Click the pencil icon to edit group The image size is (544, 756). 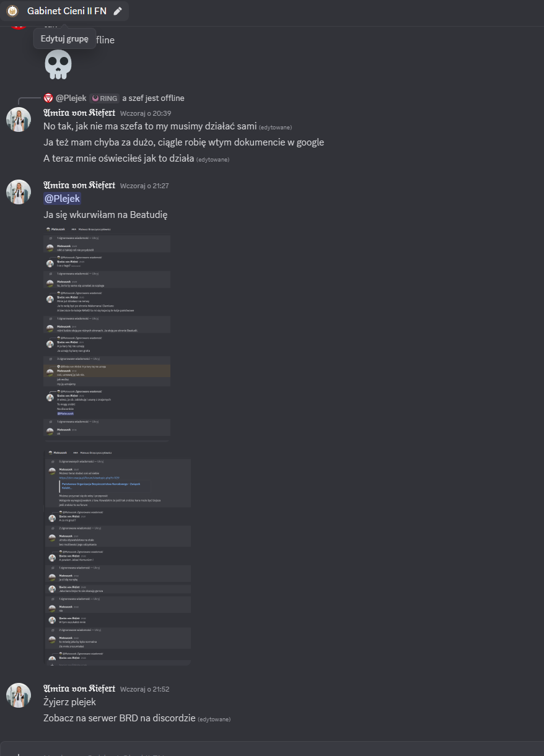pos(118,11)
